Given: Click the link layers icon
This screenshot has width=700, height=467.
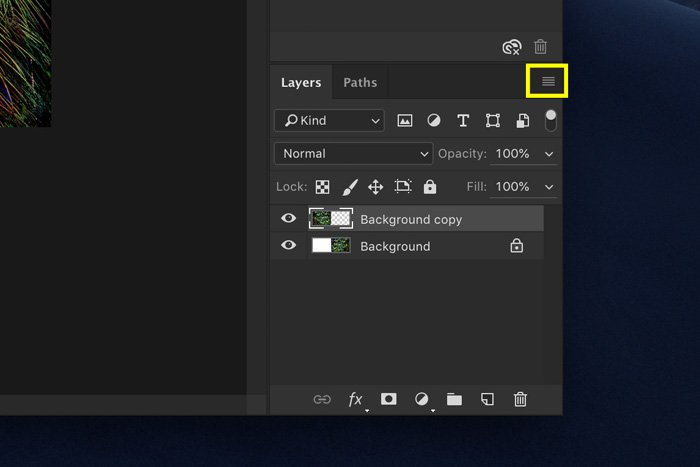Looking at the screenshot, I should pos(322,399).
